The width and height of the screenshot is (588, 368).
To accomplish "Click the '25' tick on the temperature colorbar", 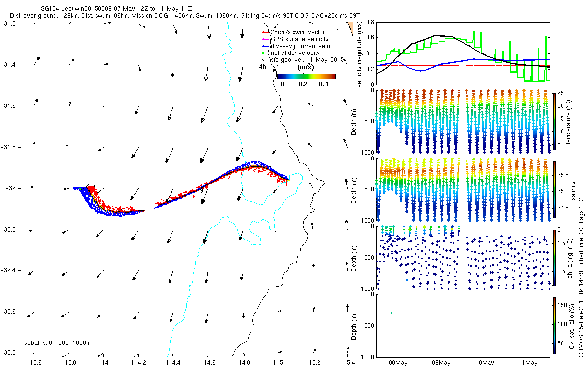I will [561, 93].
